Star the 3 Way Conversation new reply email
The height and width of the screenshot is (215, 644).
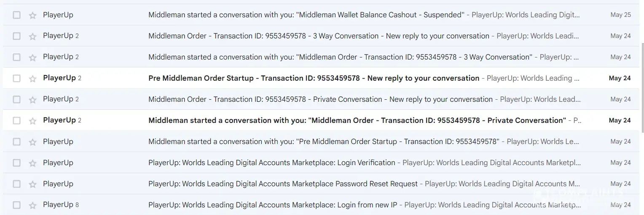tap(32, 36)
